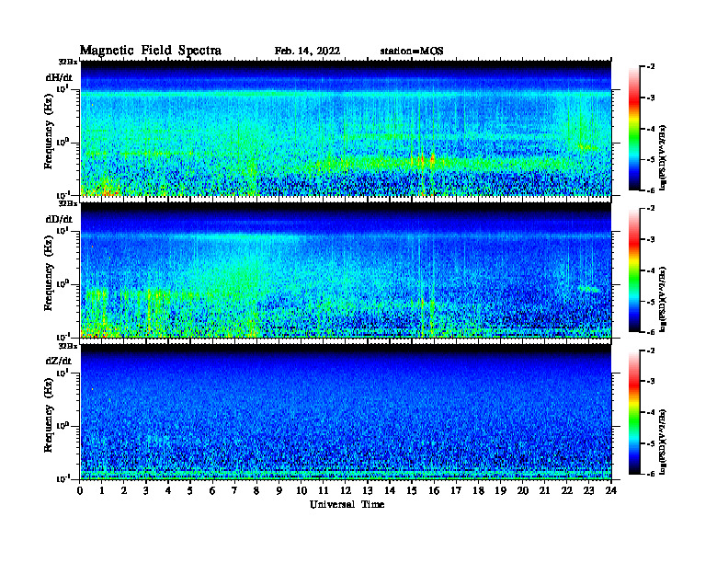The image size is (728, 563).
Task: Click the PSD units label beside dH/dt color bar
Action: pyautogui.click(x=663, y=158)
